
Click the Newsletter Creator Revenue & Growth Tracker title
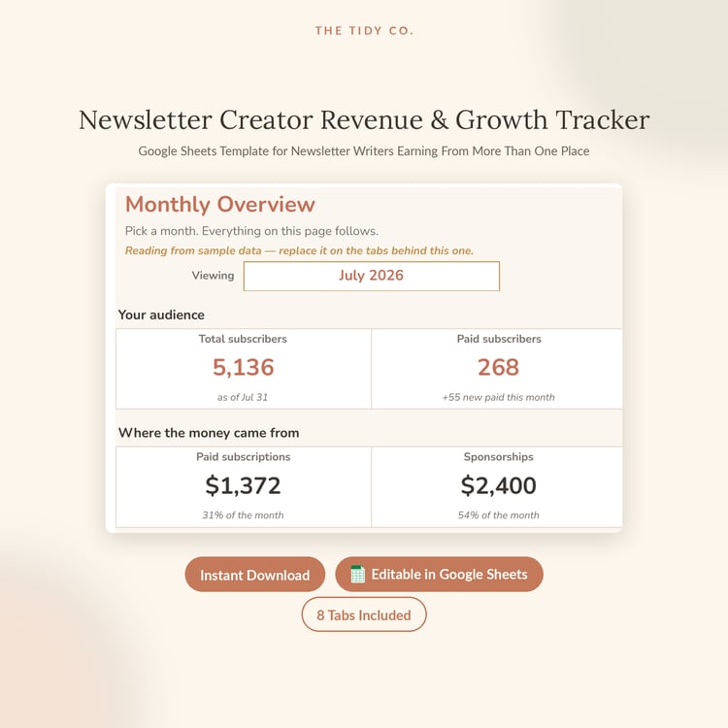point(364,119)
